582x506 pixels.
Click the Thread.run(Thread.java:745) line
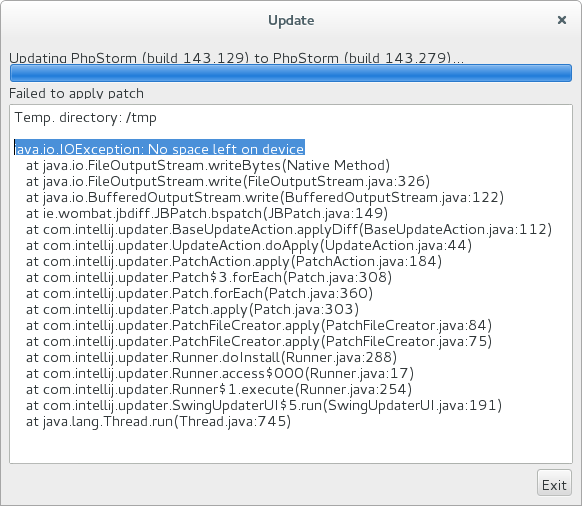tap(158, 421)
